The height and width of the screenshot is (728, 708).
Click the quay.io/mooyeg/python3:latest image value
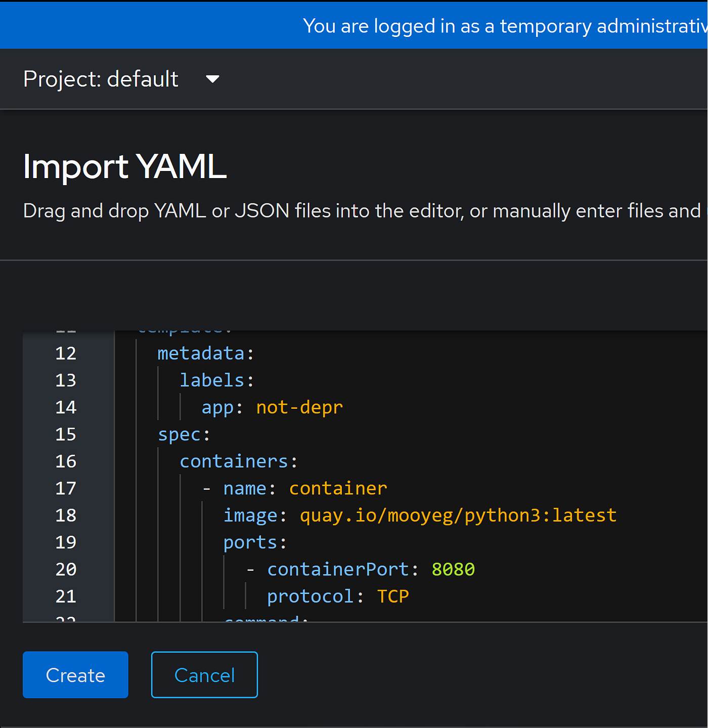coord(458,516)
